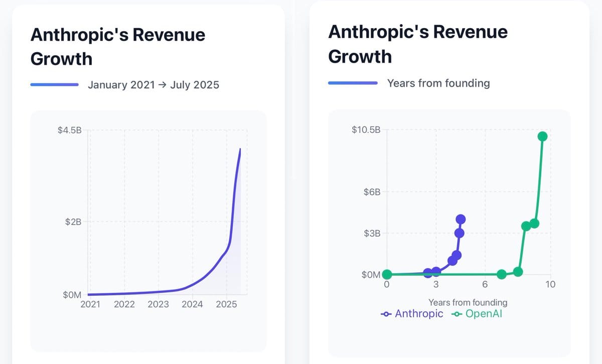The width and height of the screenshot is (602, 364).
Task: Click OpenAI's topmost green data point
Action: (542, 136)
